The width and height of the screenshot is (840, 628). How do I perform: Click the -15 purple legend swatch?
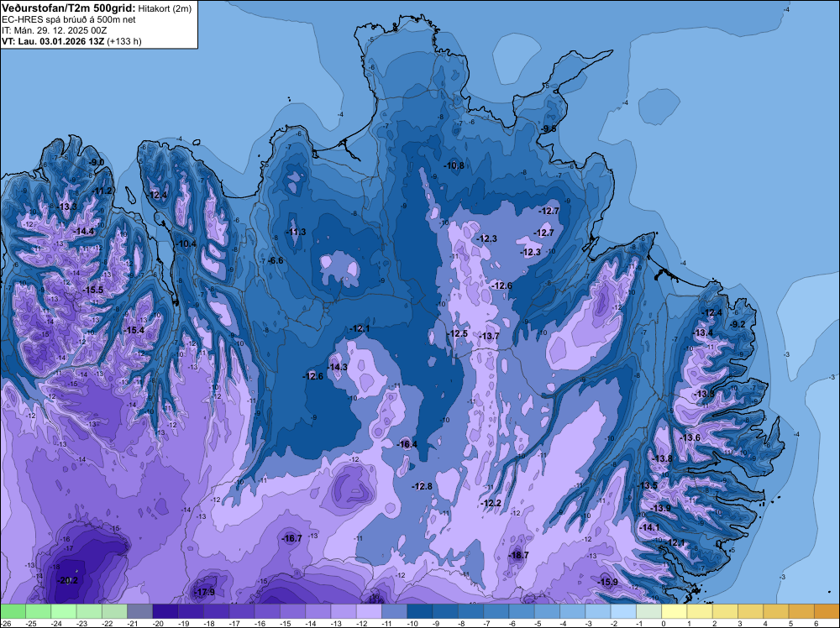(293, 611)
